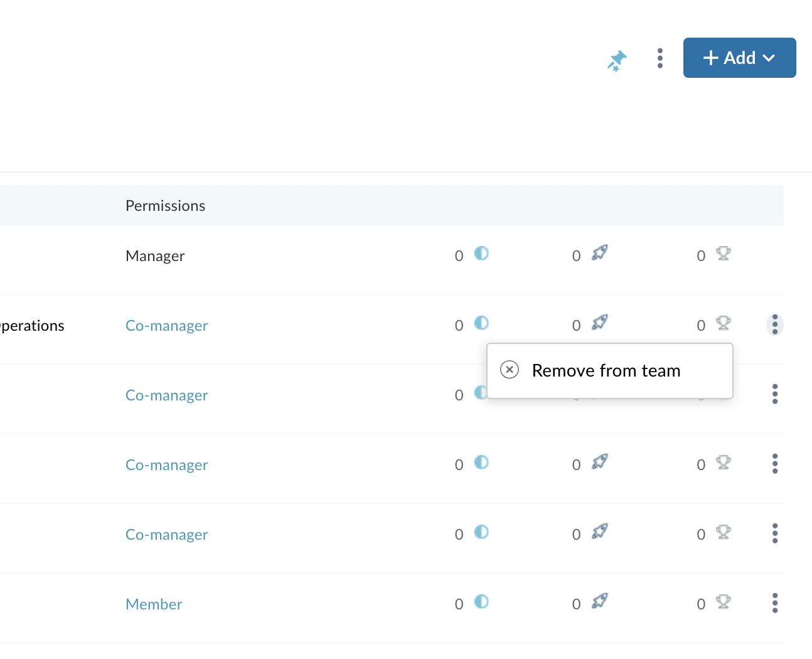
Task: Click trophy icon in Co-manager row above Member
Action: click(x=723, y=532)
